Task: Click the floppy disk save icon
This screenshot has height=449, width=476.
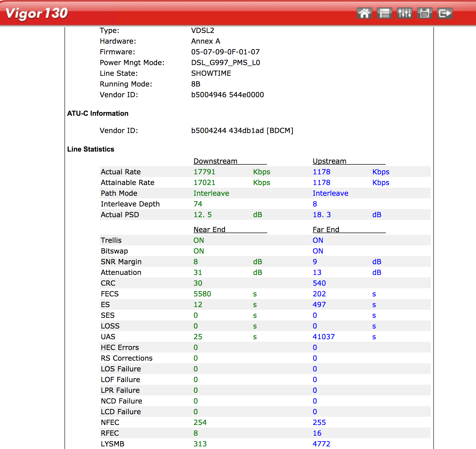Action: click(425, 13)
